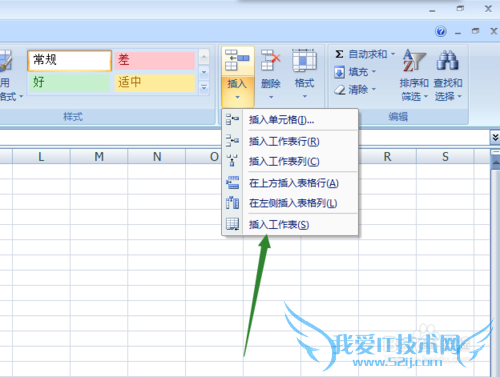Image resolution: width=500 pixels, height=377 pixels.
Task: Click icon beside 插入工作表行(R) entry
Action: pos(232,141)
